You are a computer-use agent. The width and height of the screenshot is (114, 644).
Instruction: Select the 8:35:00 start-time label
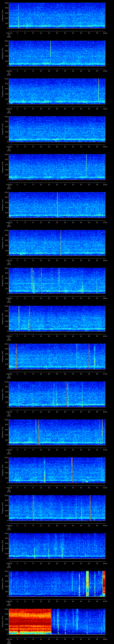pyautogui.click(x=9, y=184)
